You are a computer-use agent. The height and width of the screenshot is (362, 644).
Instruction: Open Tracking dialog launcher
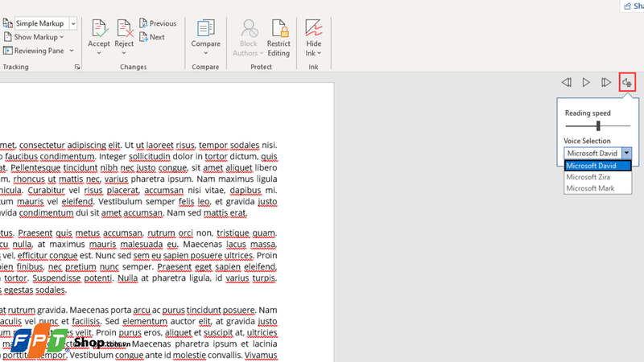pyautogui.click(x=76, y=67)
